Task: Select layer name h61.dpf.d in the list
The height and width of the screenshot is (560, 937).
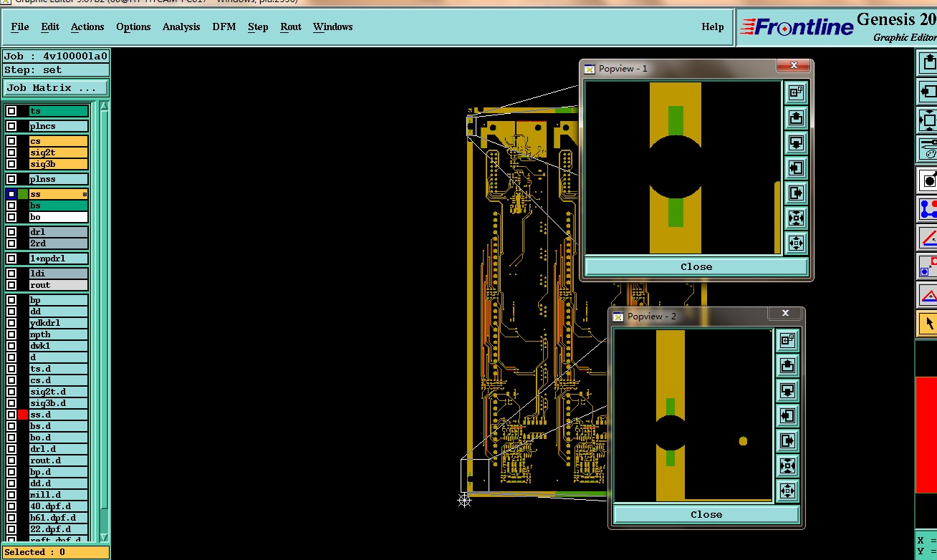Action: click(x=59, y=518)
